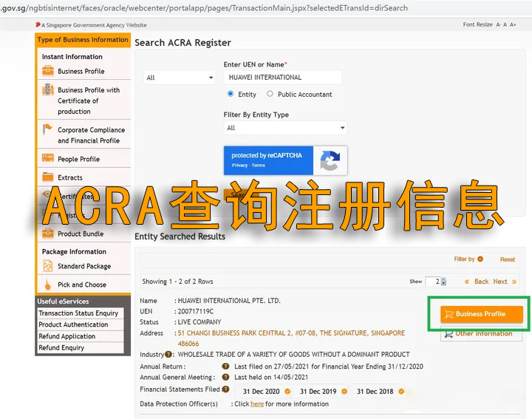The image size is (532, 419).
Task: Click next page double-chevron icon
Action: [514, 282]
